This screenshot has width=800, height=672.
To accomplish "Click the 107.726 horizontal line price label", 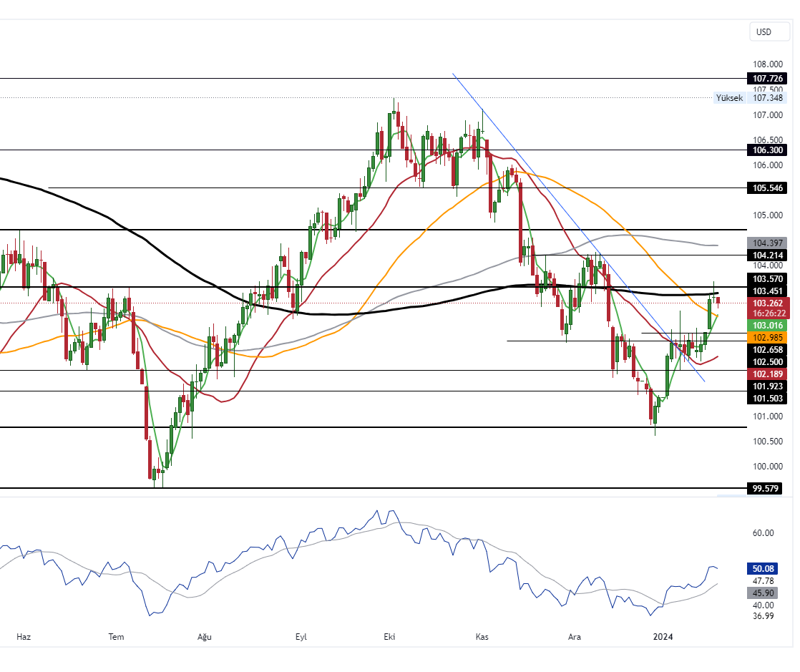I will click(766, 78).
